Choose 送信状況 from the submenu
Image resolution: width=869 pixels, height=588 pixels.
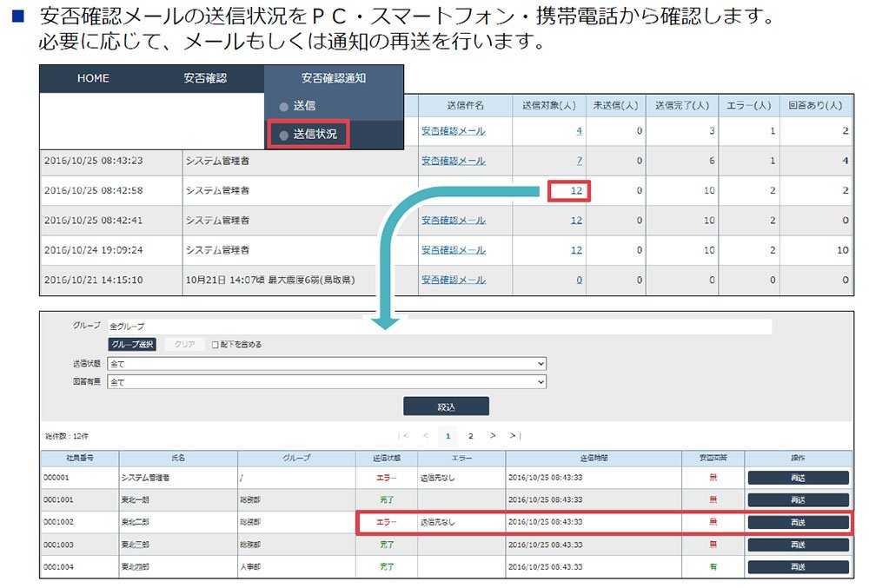click(315, 134)
